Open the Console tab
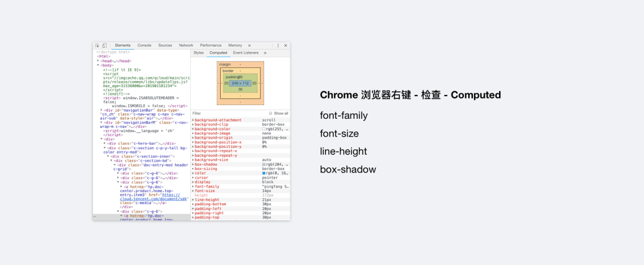This screenshot has width=644, height=265. [x=144, y=45]
